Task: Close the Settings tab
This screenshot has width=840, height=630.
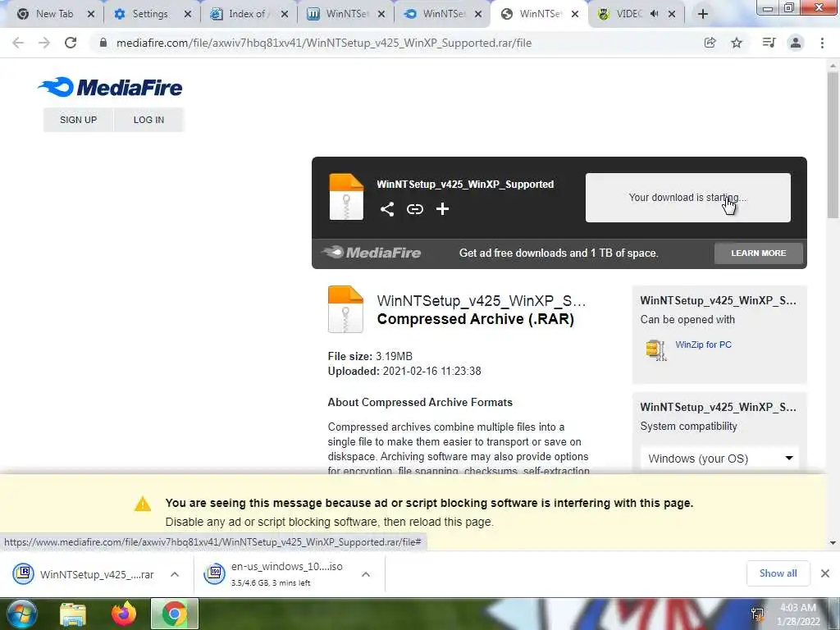Action: [188, 14]
